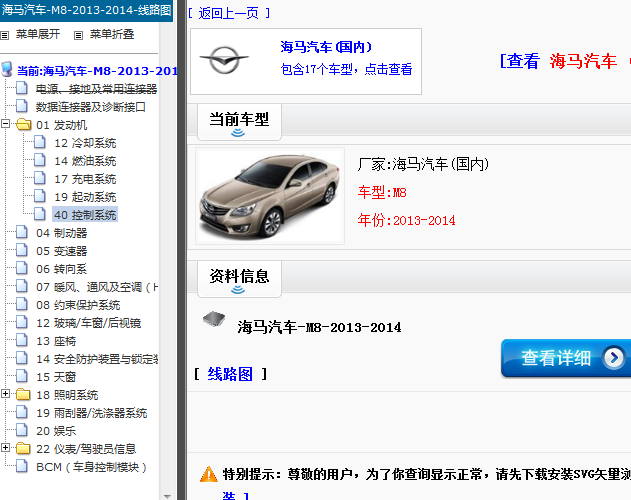Click the page icon of 12 冷却系统
Image resolution: width=631 pixels, height=500 pixels.
pos(39,143)
